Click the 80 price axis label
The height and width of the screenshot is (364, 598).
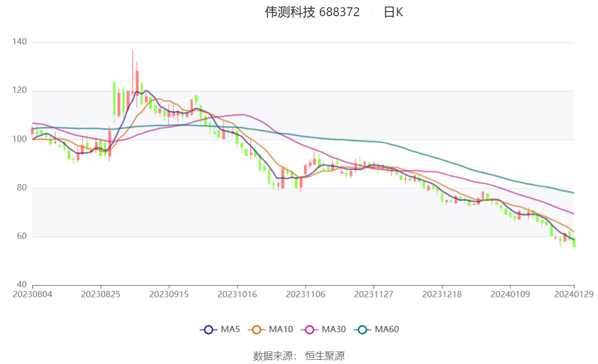(x=22, y=187)
